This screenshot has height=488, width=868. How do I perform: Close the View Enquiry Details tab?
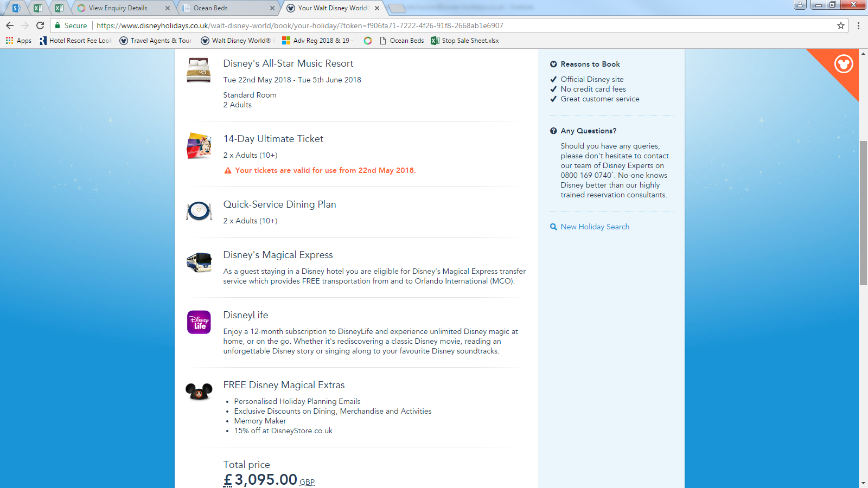167,8
